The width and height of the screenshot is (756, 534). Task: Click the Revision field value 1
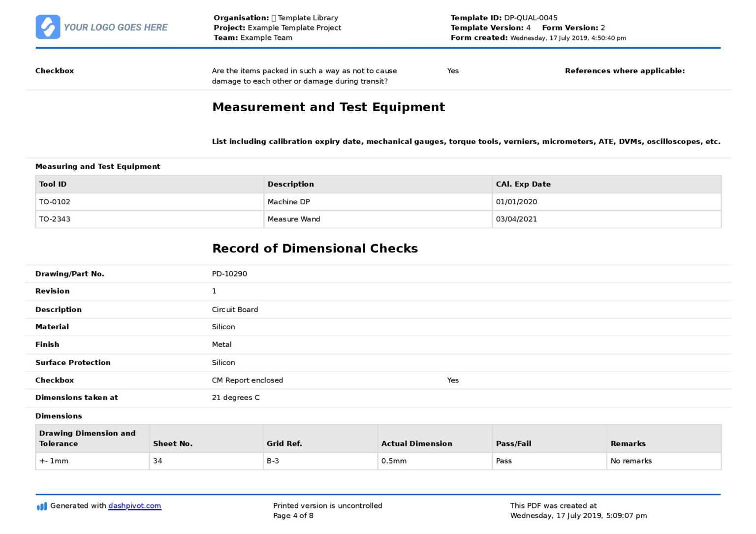point(214,291)
